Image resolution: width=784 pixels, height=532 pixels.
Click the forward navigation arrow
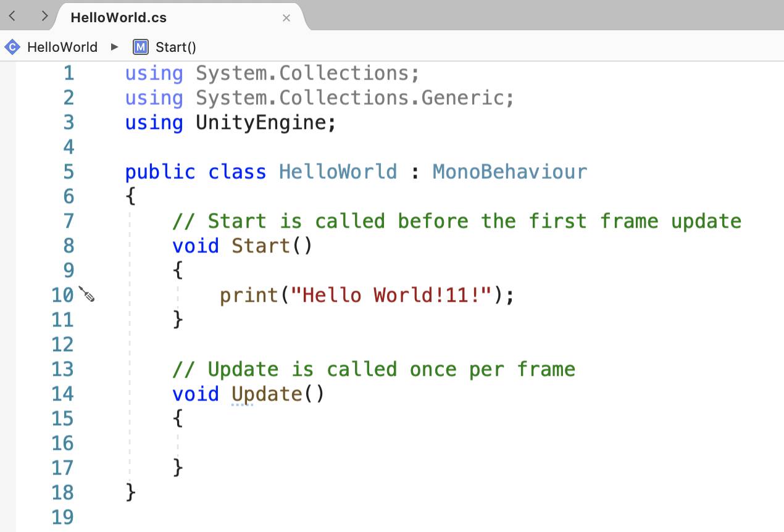44,16
